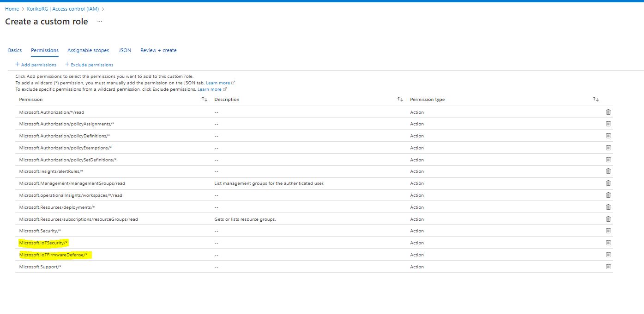Select Microsoft.Management/managementGroups/read text
The height and width of the screenshot is (314, 644).
[72, 184]
